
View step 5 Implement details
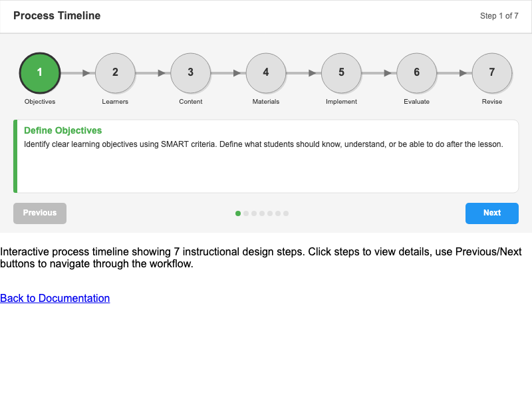(341, 73)
